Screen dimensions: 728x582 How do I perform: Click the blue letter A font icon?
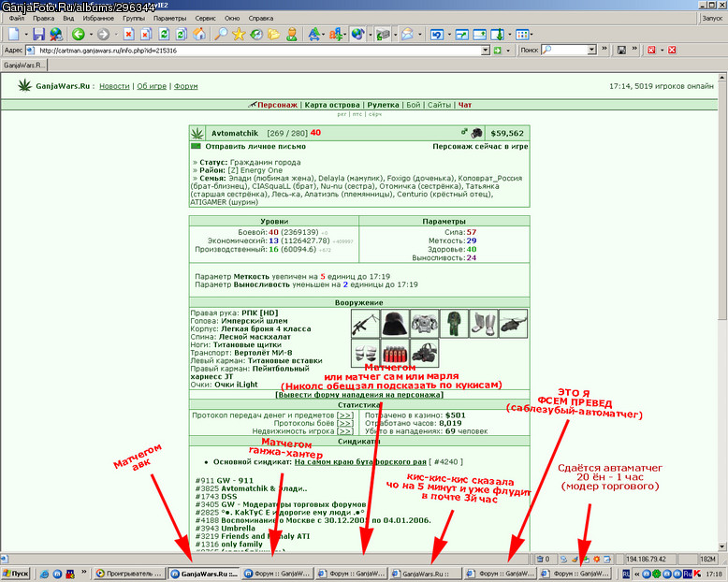click(313, 35)
